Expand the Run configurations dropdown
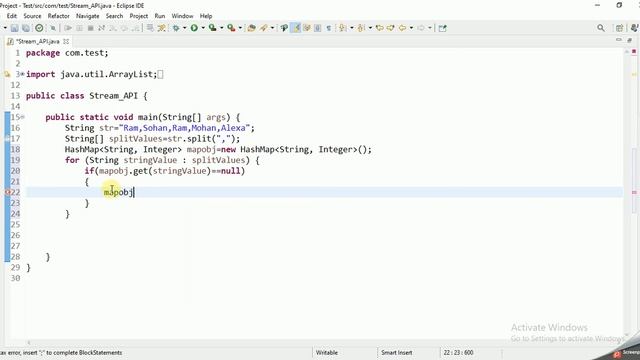This screenshot has width=640, height=360. pos(203,28)
